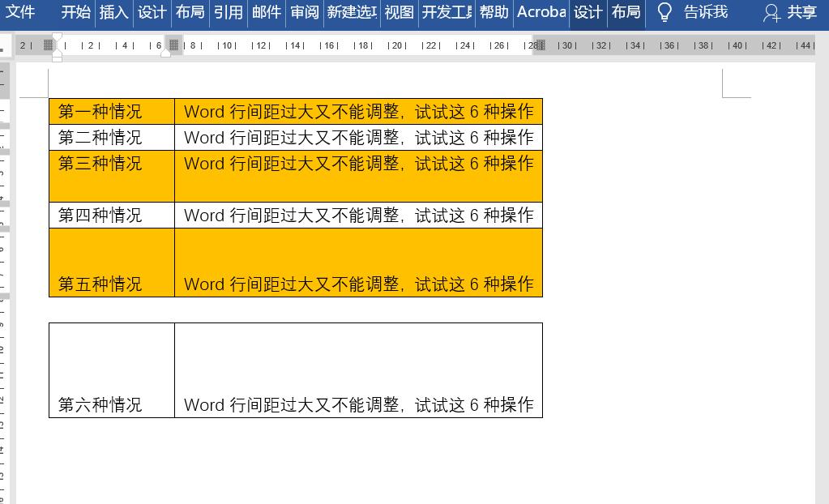Switch to the 帮助 (Help) tab
Screen dimensions: 829x504
[x=494, y=13]
